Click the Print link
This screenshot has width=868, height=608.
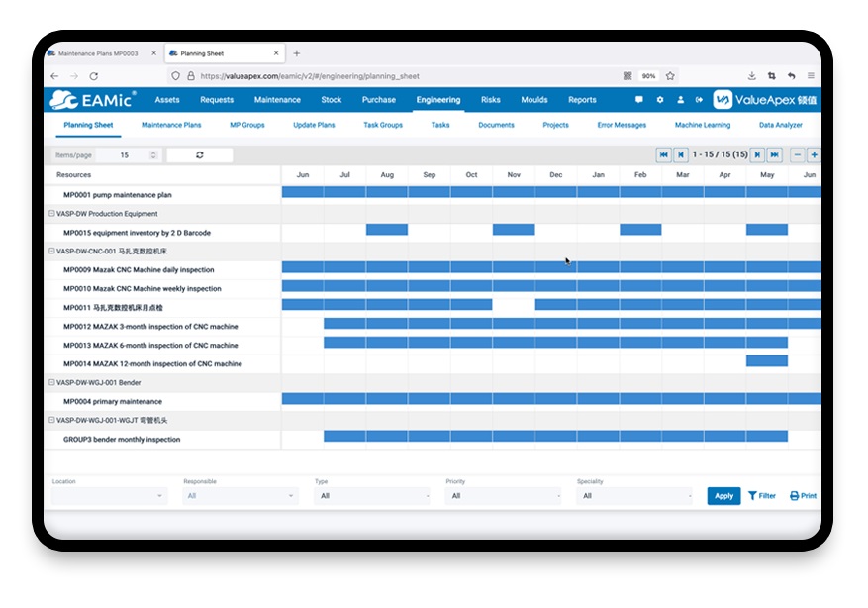tap(803, 496)
